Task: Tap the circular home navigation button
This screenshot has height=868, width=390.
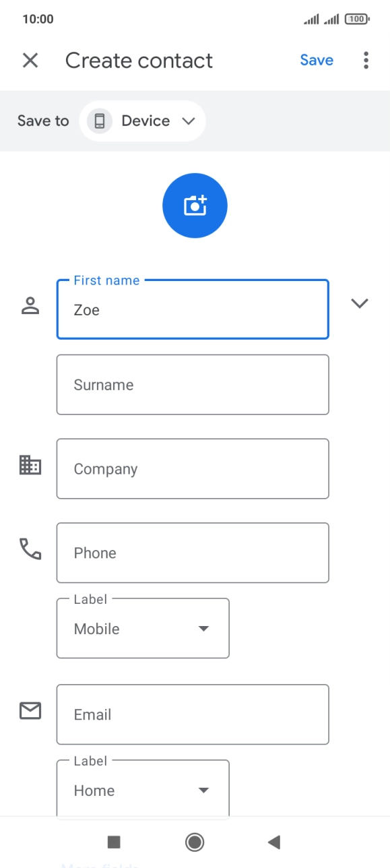Action: (x=195, y=842)
